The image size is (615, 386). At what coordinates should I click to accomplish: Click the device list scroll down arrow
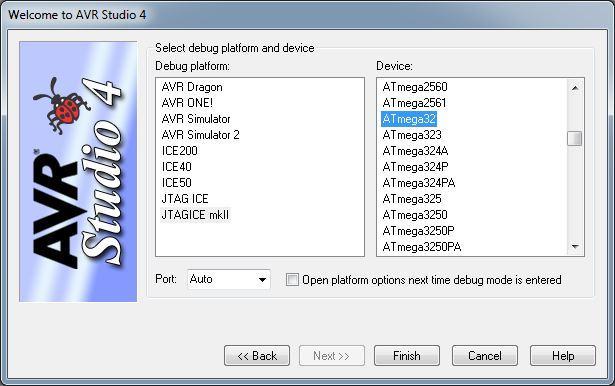(575, 246)
